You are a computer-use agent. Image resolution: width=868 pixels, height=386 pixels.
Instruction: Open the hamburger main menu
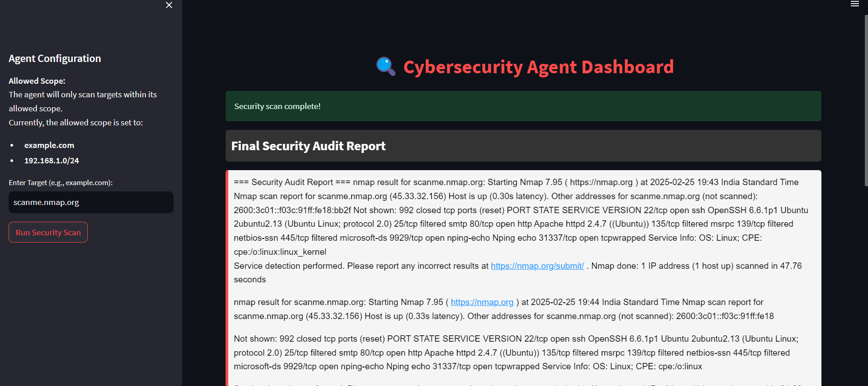(854, 4)
